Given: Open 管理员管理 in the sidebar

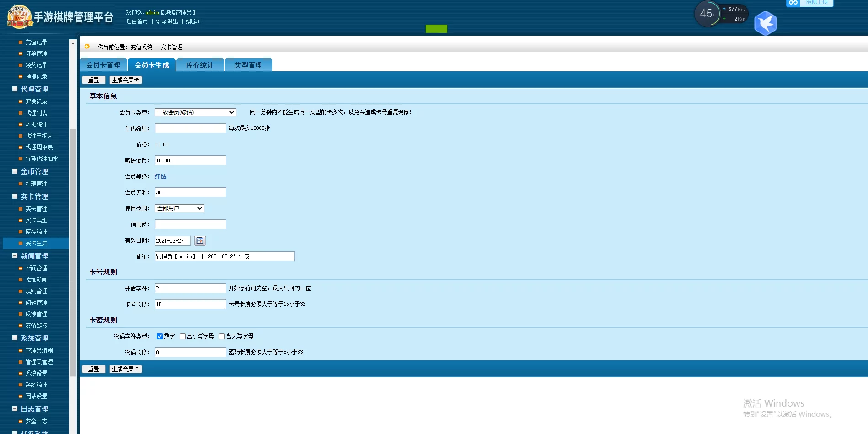Looking at the screenshot, I should click(x=39, y=362).
